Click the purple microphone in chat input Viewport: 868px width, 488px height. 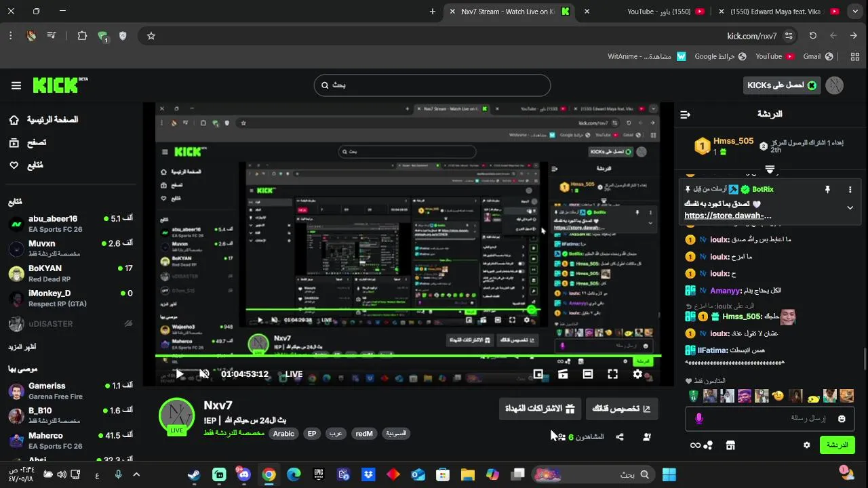(699, 419)
